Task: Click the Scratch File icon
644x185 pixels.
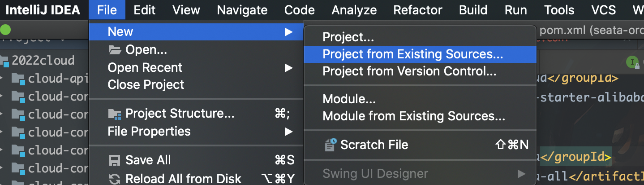Action: [330, 145]
